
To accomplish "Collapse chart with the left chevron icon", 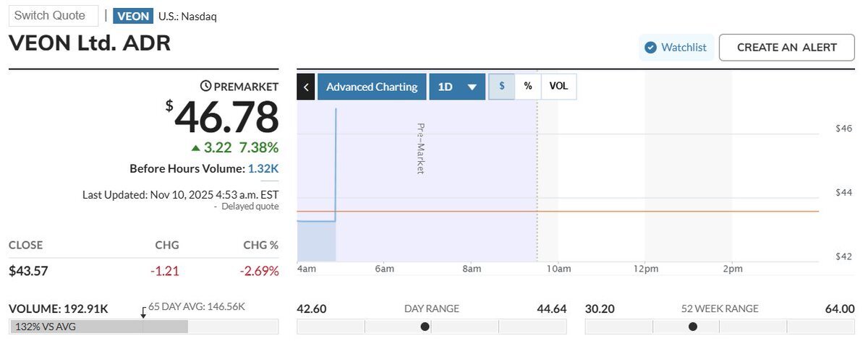I will tap(306, 87).
